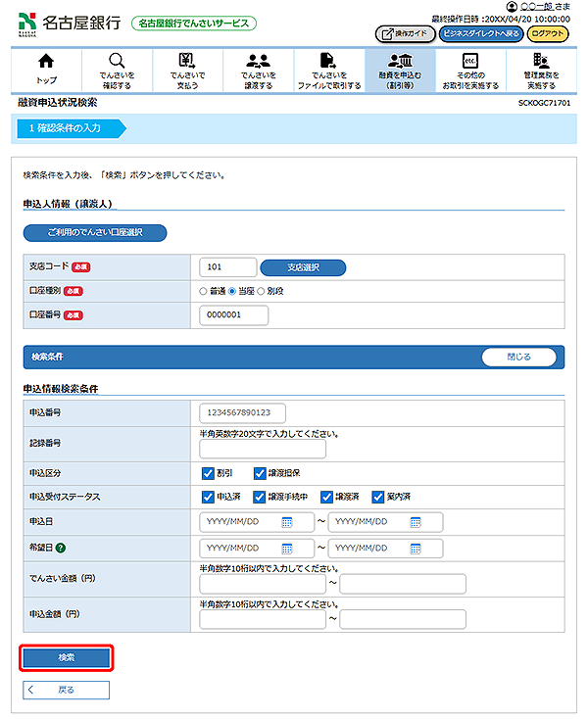Screen dimensions: 588x719
Task: Click the 記録番号 input field
Action: point(262,449)
